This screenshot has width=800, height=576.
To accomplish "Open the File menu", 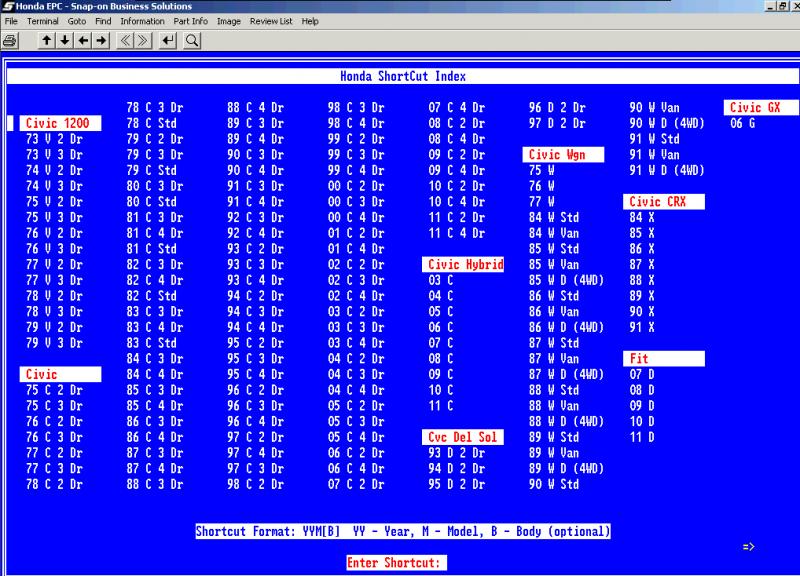I will point(11,21).
